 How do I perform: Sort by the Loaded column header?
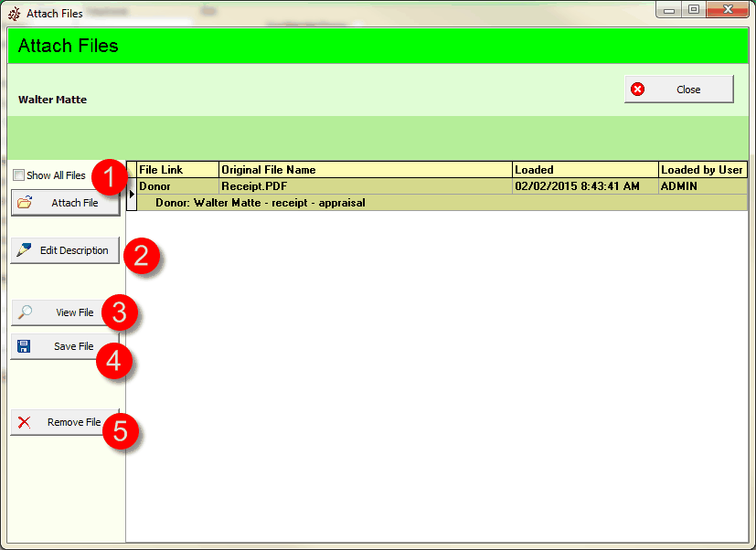(x=584, y=169)
